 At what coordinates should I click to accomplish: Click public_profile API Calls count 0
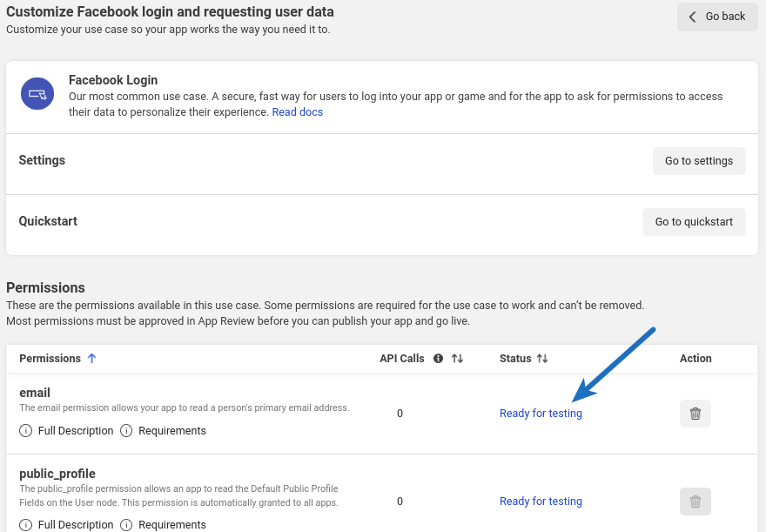click(400, 502)
